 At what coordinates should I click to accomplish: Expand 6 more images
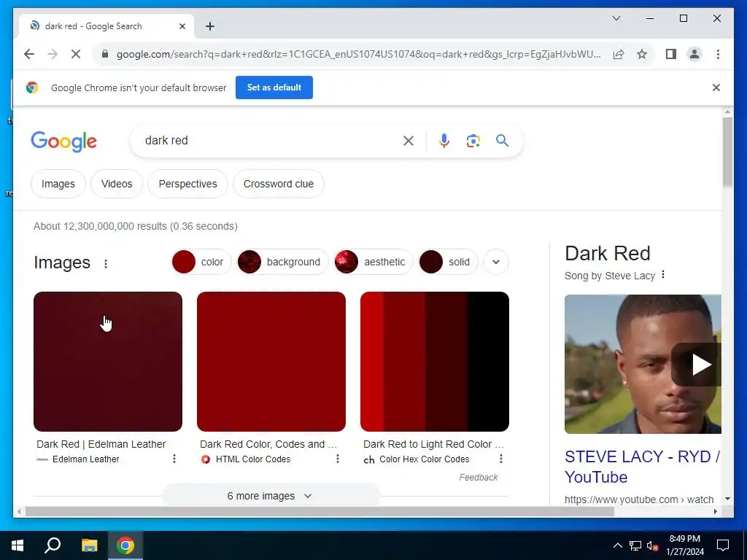tap(271, 496)
